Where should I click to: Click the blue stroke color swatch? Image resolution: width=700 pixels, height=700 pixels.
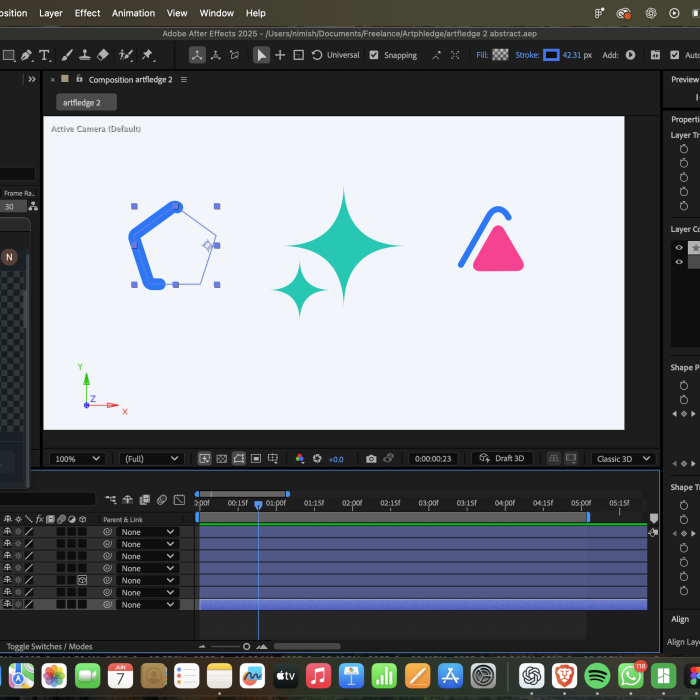551,55
